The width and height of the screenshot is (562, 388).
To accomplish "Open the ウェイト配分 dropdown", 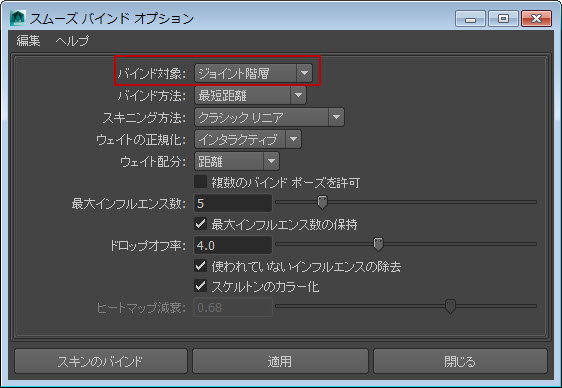I will coord(237,161).
